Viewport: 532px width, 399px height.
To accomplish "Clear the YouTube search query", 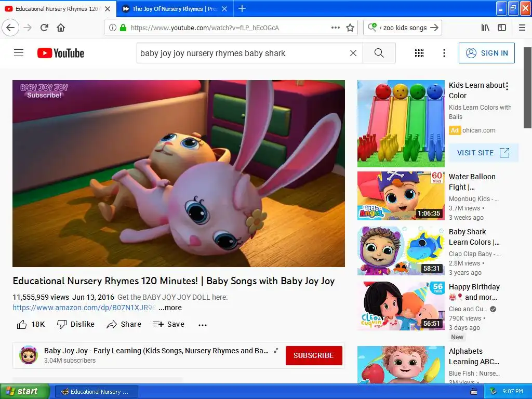I will point(353,53).
